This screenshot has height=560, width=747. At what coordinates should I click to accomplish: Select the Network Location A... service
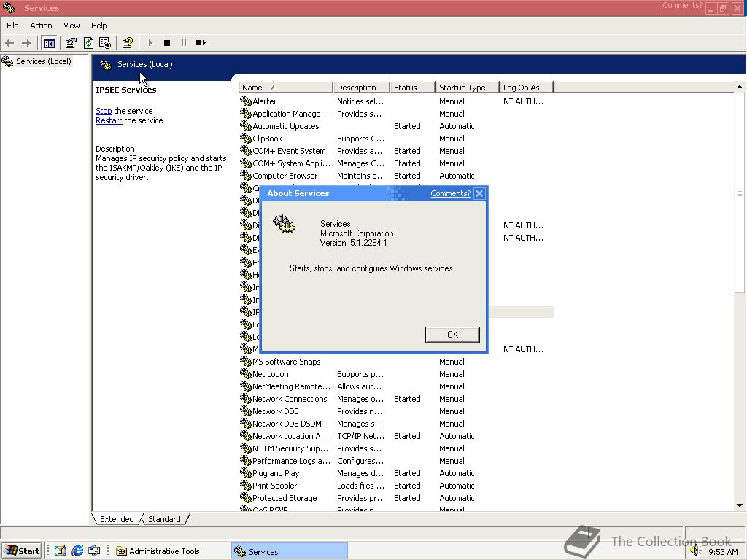(x=396, y=436)
